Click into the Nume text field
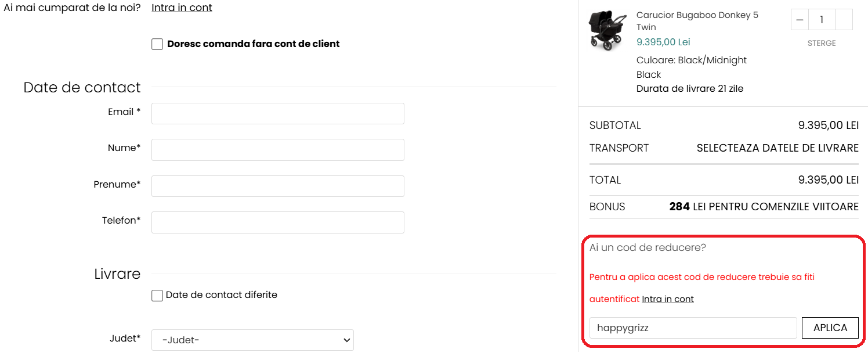Image resolution: width=868 pixels, height=352 pixels. click(277, 150)
